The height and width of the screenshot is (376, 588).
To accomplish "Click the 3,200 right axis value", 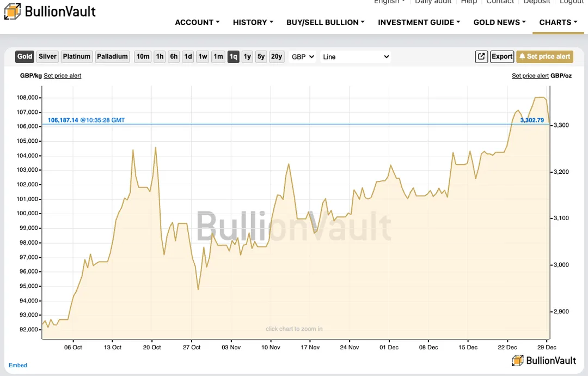I will pyautogui.click(x=561, y=172).
